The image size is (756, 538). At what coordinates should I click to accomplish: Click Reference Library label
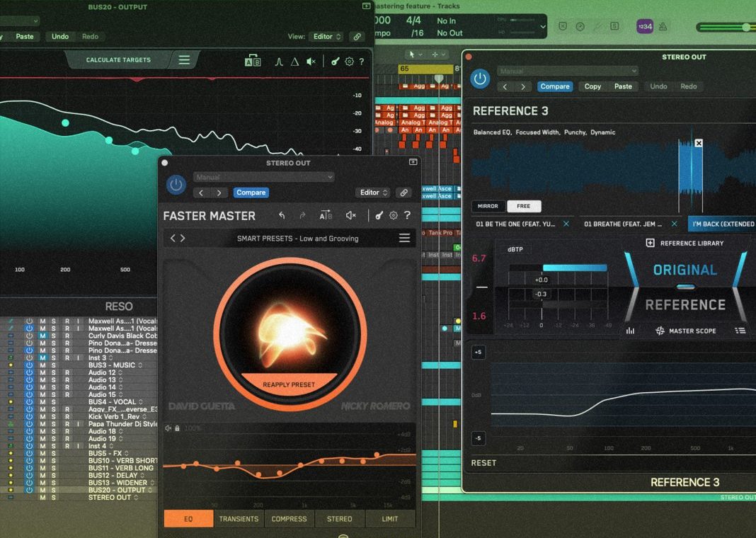[692, 244]
